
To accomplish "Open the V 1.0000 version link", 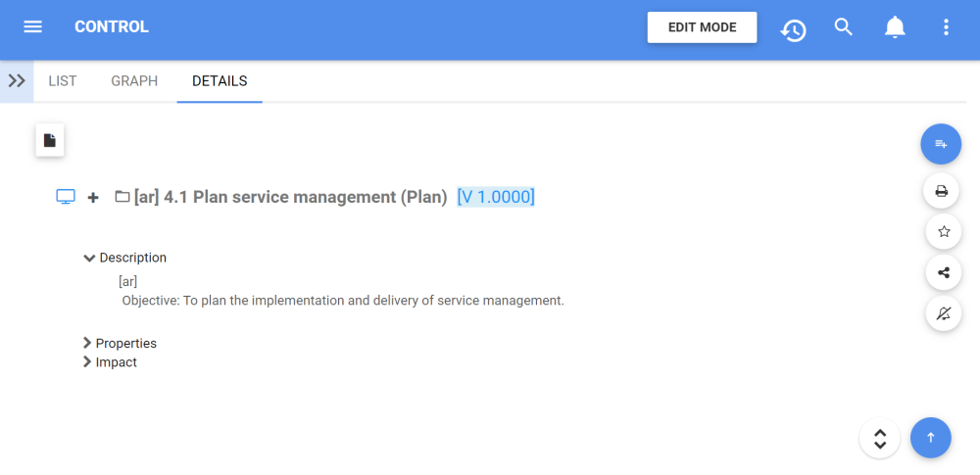I will coord(496,197).
